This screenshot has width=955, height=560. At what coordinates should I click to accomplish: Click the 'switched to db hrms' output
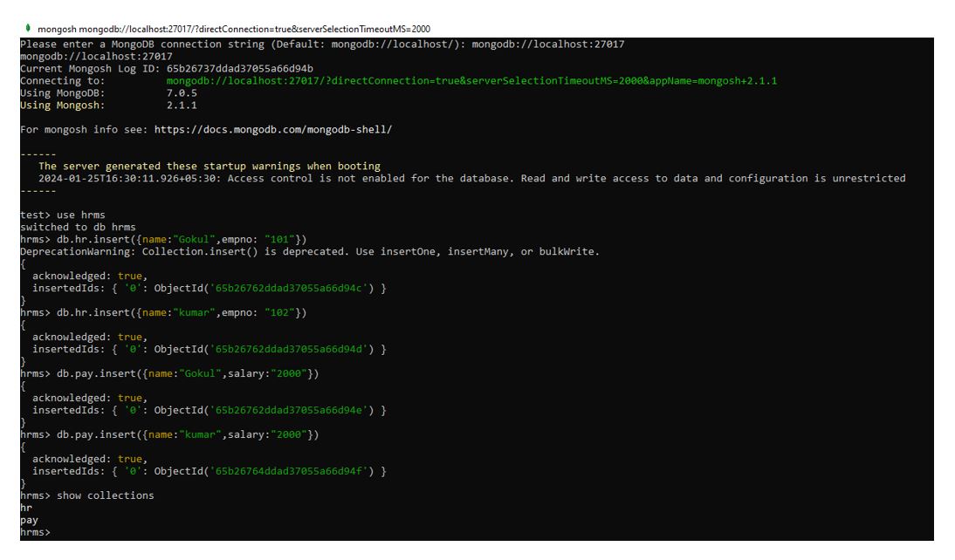pyautogui.click(x=78, y=227)
